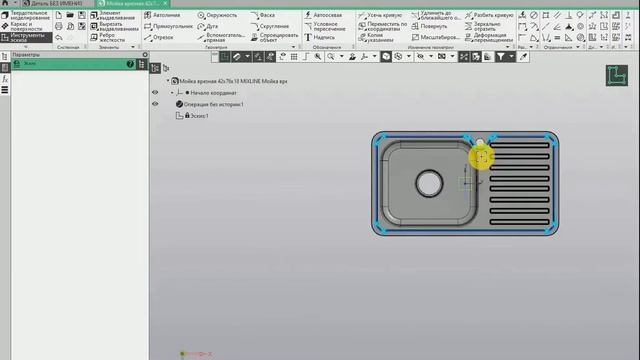Toggle the equal-length constraint icon
The width and height of the screenshot is (640, 360).
click(557, 38)
